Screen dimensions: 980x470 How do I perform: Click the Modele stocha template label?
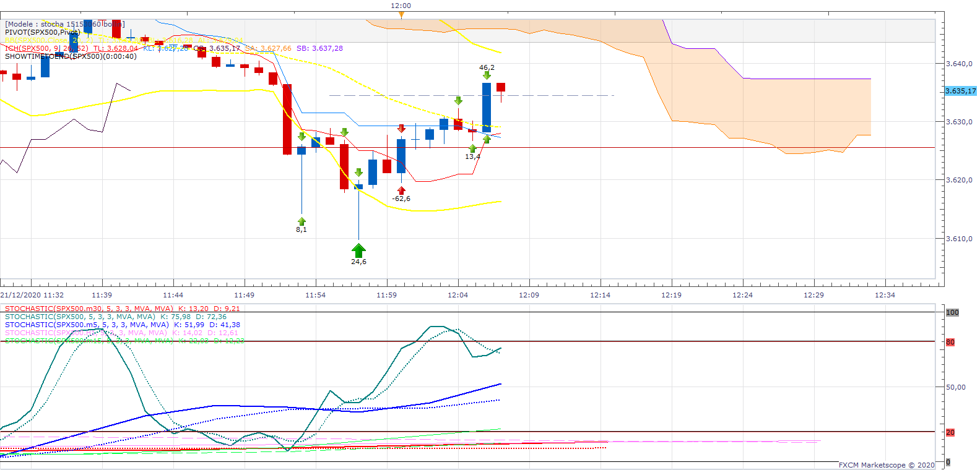click(65, 24)
